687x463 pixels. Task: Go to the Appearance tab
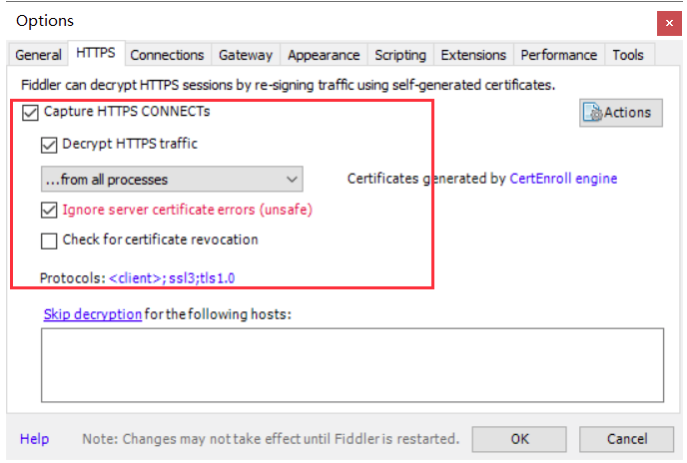(x=323, y=55)
